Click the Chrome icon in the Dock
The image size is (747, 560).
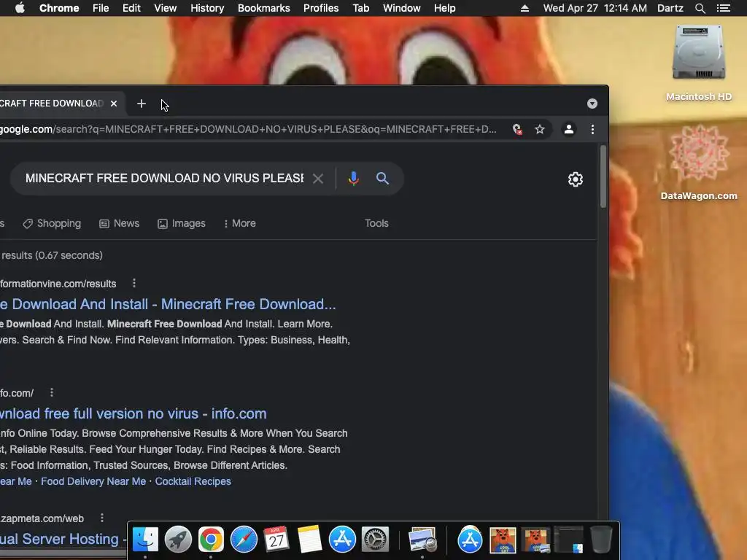click(211, 540)
